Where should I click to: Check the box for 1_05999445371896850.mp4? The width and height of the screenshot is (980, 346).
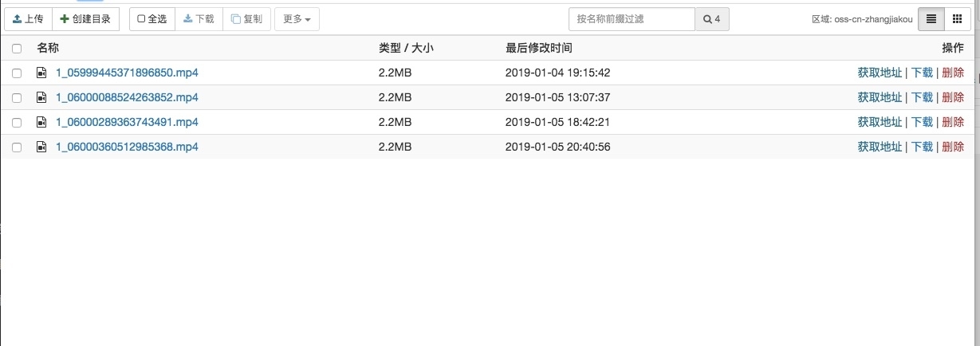point(17,73)
